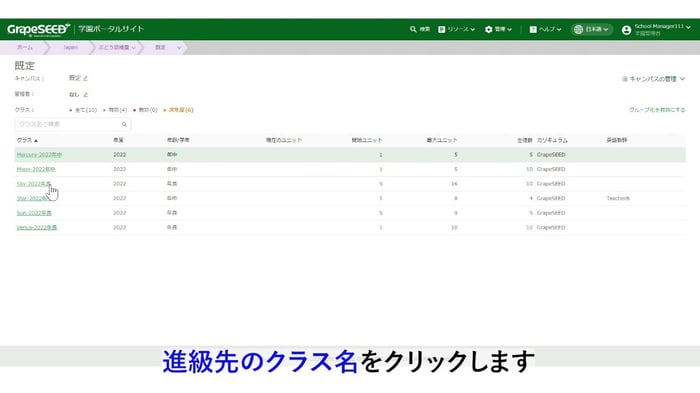Click the 生徒数 column header
Image resolution: width=700 pixels, height=393 pixels.
[525, 140]
